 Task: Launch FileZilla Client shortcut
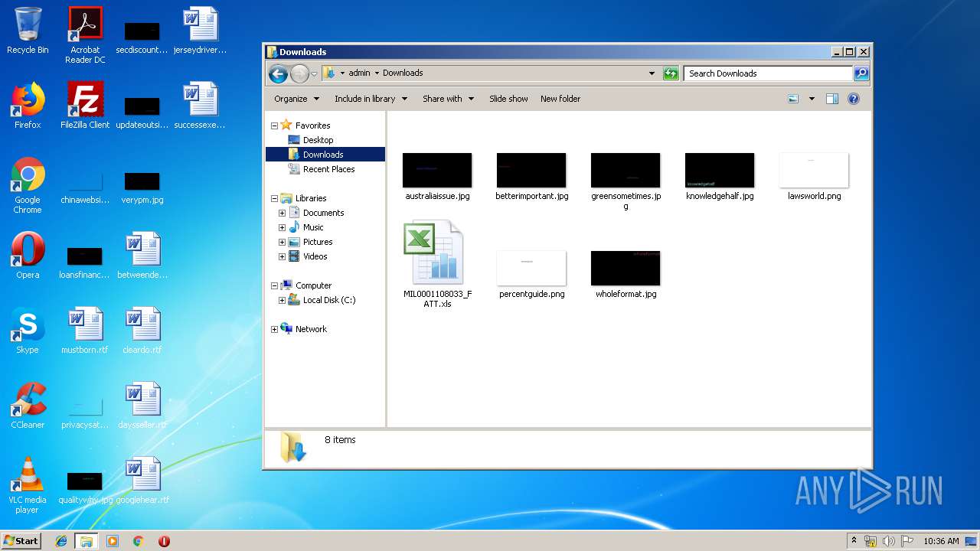(85, 106)
